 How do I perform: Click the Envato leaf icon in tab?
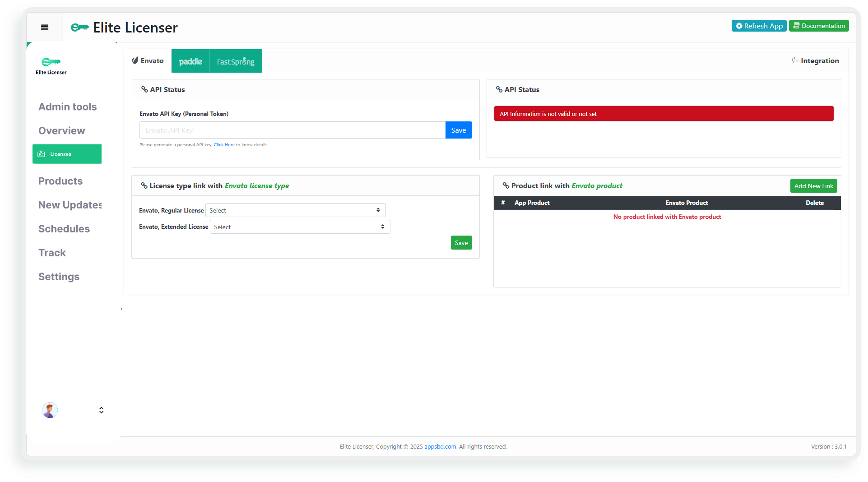point(135,60)
